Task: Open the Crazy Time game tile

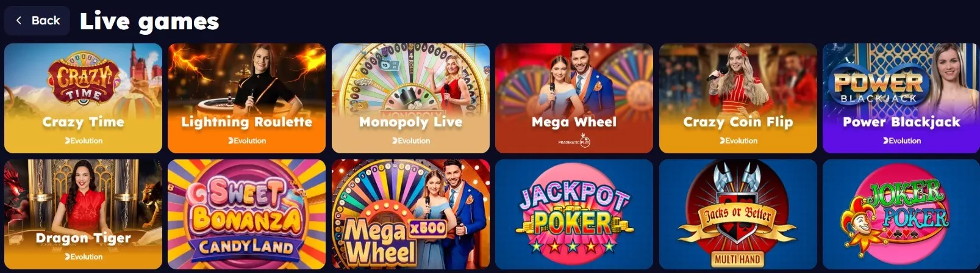Action: pos(83,98)
